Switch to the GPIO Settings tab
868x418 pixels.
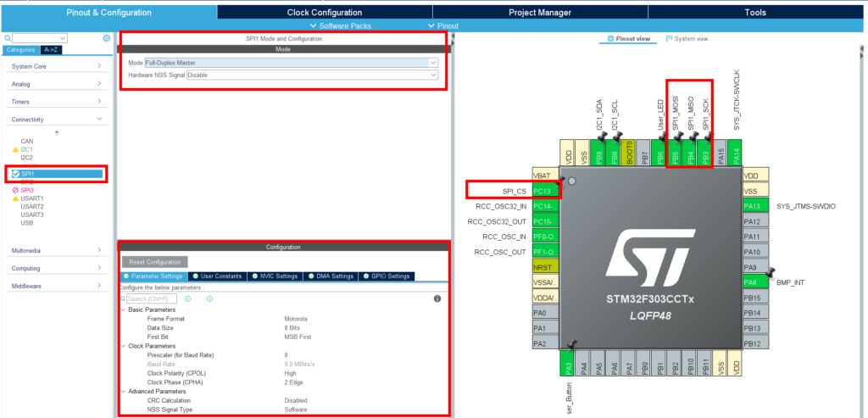pos(387,276)
